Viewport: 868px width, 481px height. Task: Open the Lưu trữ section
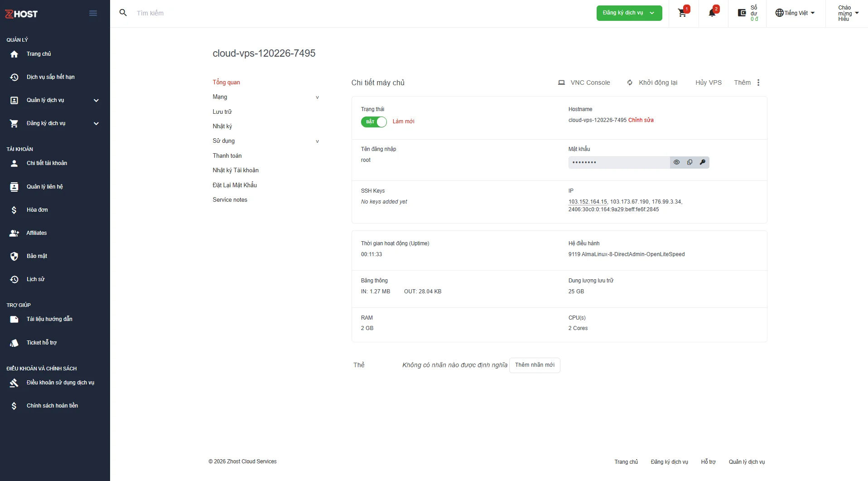222,112
